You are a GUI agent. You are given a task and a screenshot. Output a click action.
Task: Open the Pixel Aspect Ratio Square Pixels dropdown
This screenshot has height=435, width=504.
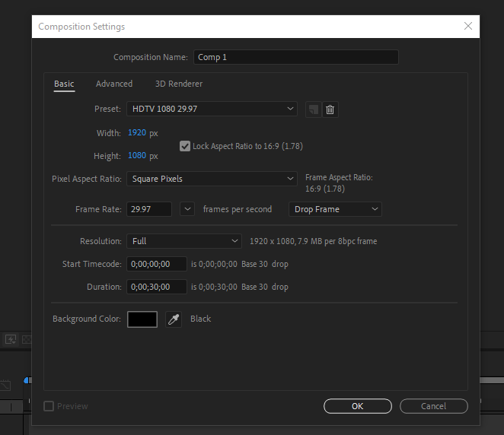click(212, 179)
